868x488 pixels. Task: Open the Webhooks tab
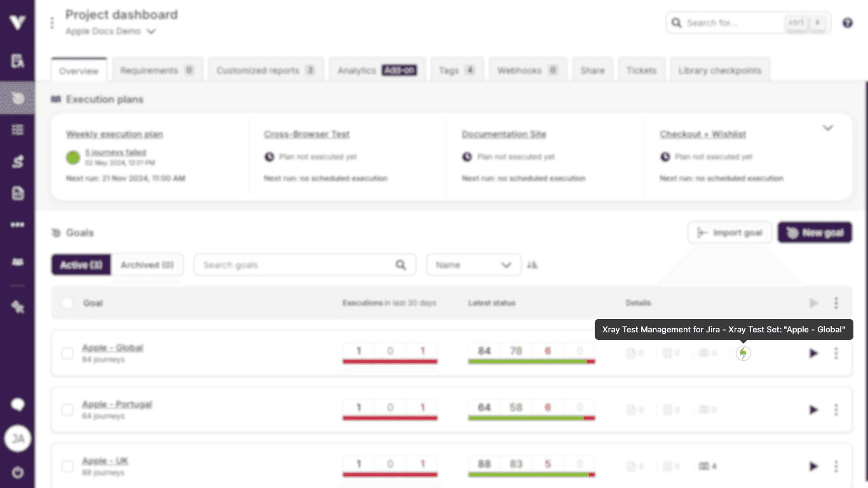click(x=527, y=71)
